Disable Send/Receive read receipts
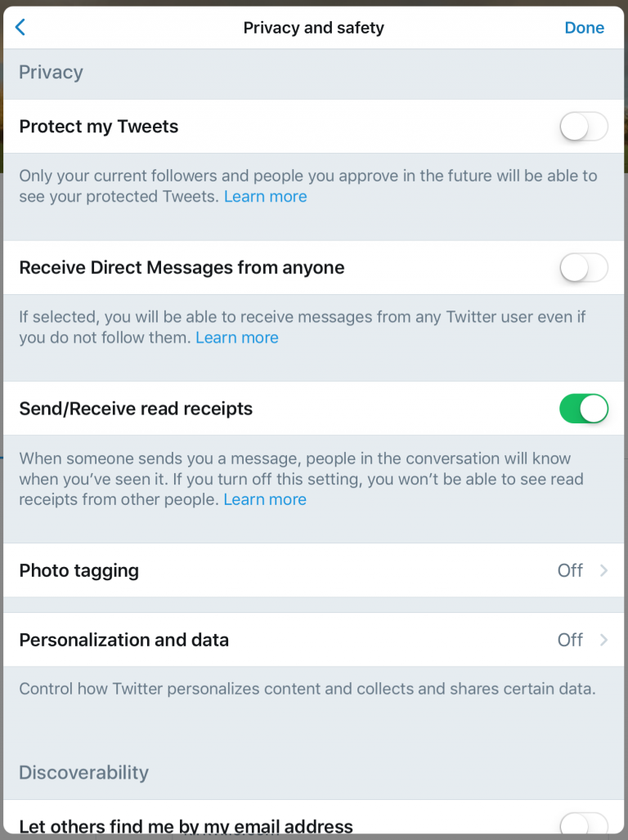628x840 pixels. (584, 409)
